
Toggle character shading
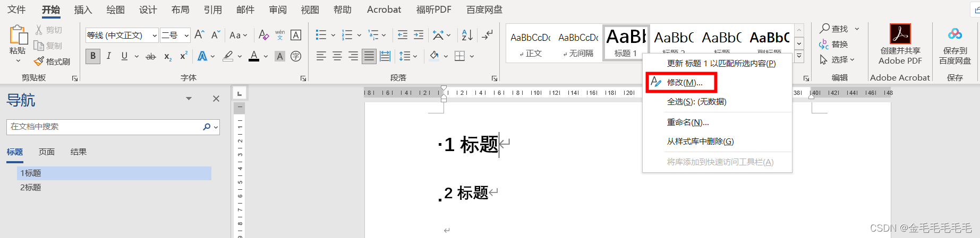click(280, 56)
